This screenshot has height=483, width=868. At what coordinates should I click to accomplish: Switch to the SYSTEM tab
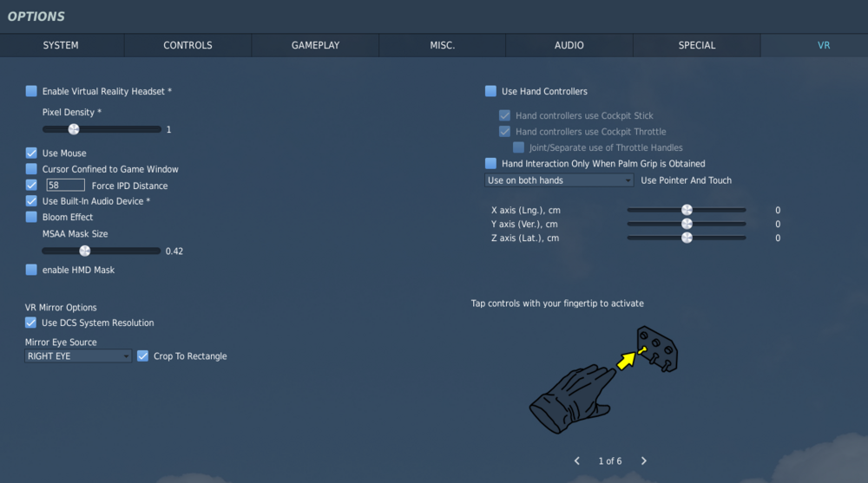point(61,45)
